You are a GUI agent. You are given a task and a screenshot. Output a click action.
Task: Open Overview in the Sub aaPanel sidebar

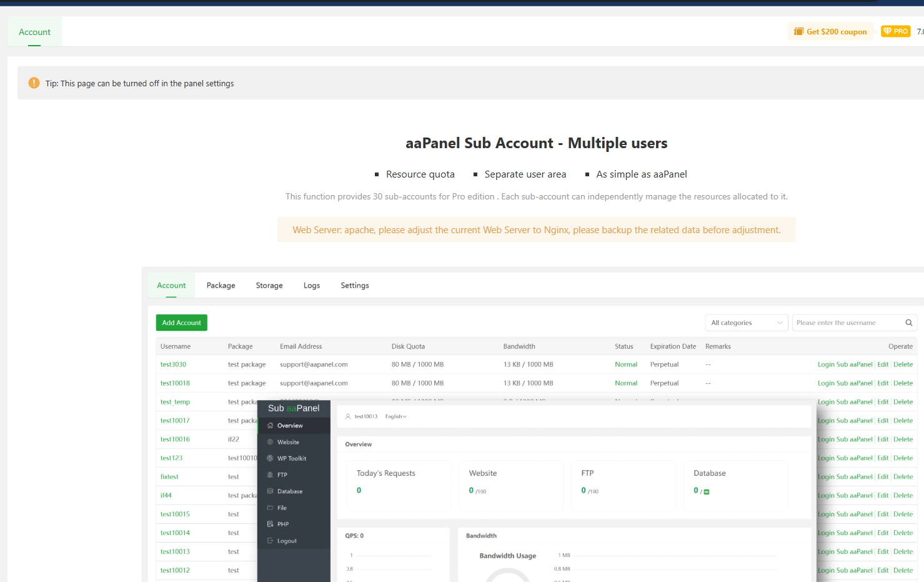click(x=290, y=426)
